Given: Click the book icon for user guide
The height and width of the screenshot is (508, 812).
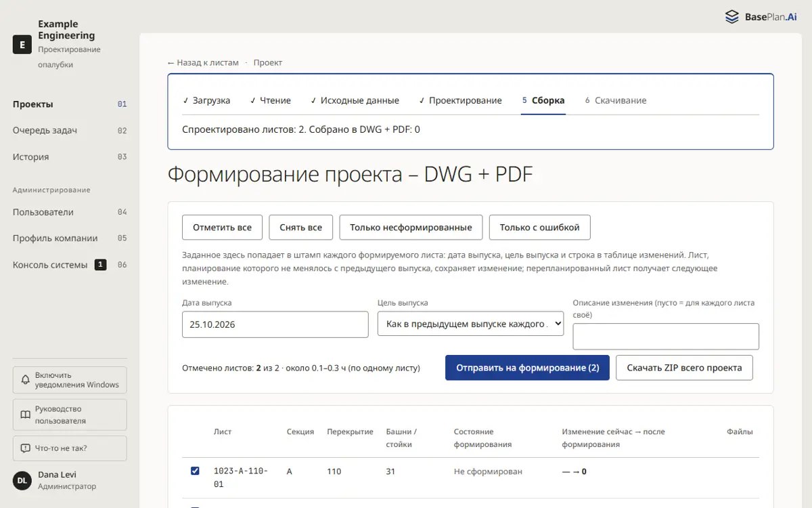Looking at the screenshot, I should pyautogui.click(x=25, y=415).
